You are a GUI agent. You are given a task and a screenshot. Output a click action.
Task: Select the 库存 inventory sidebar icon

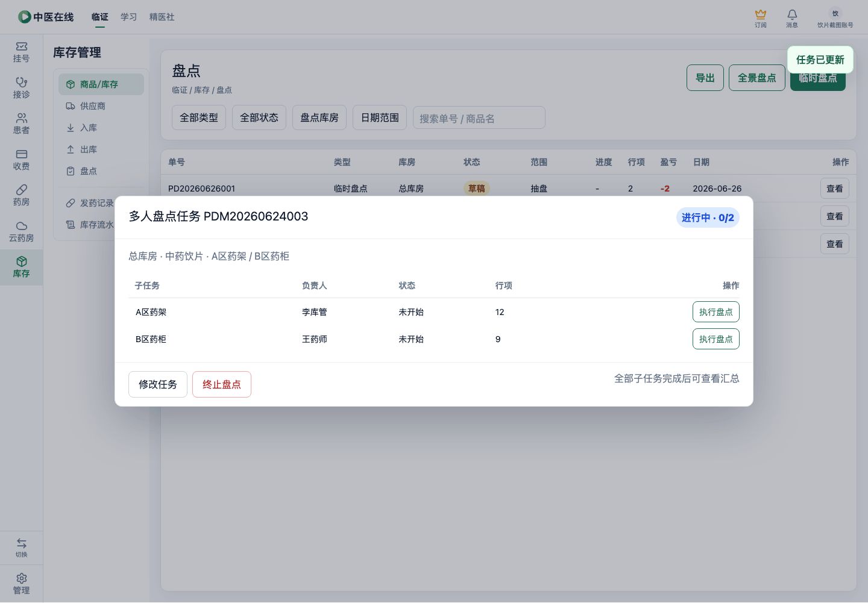coord(21,267)
